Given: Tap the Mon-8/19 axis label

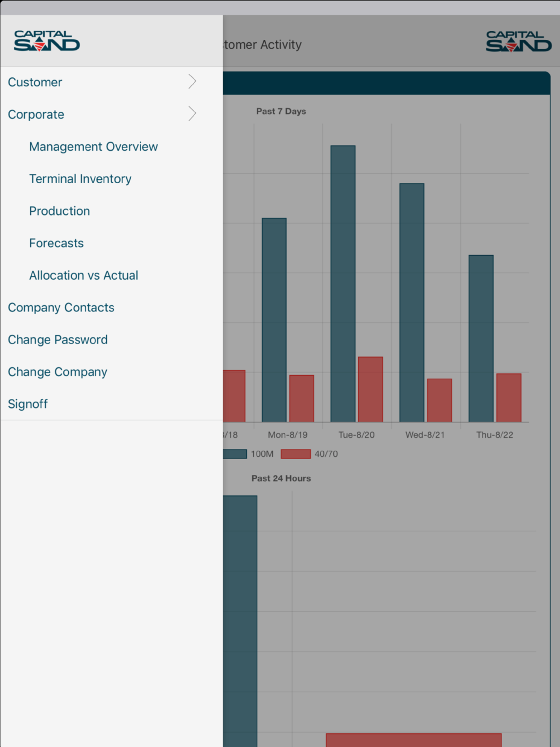Looking at the screenshot, I should [288, 435].
